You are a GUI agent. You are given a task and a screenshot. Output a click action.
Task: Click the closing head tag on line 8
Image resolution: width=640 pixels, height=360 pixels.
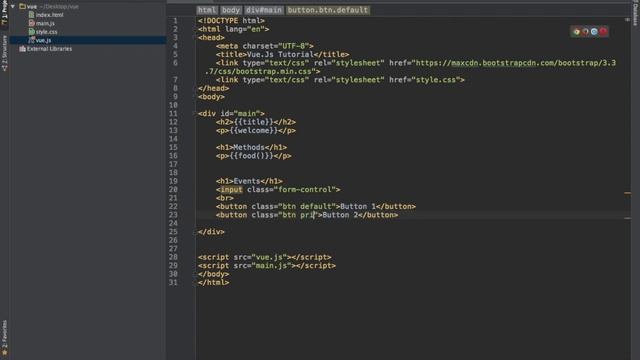tap(213, 88)
